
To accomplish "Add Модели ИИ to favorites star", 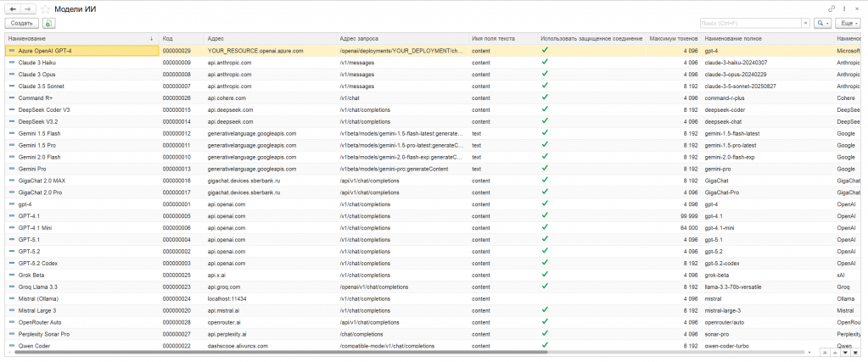I will point(45,8).
